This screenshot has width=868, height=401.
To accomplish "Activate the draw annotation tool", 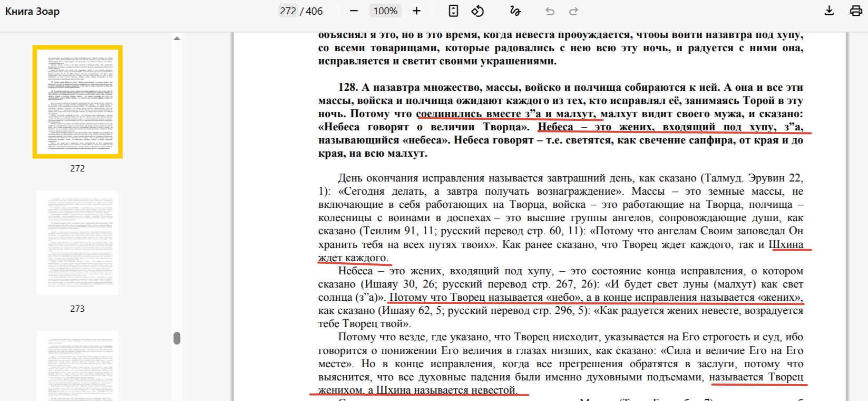I will coord(515,11).
